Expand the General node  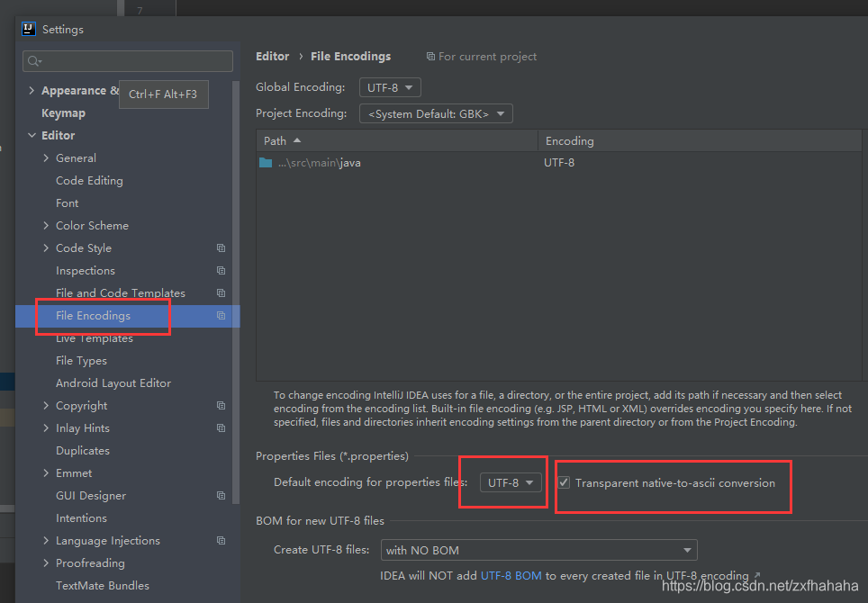(x=46, y=158)
